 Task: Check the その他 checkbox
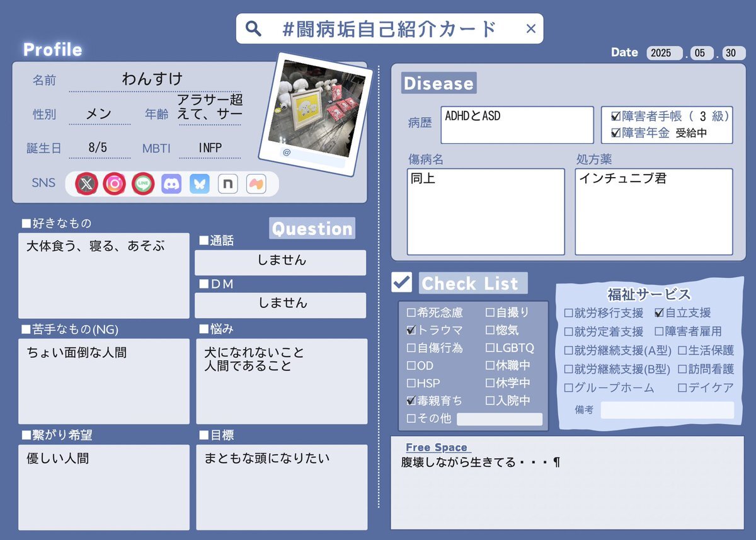point(411,418)
